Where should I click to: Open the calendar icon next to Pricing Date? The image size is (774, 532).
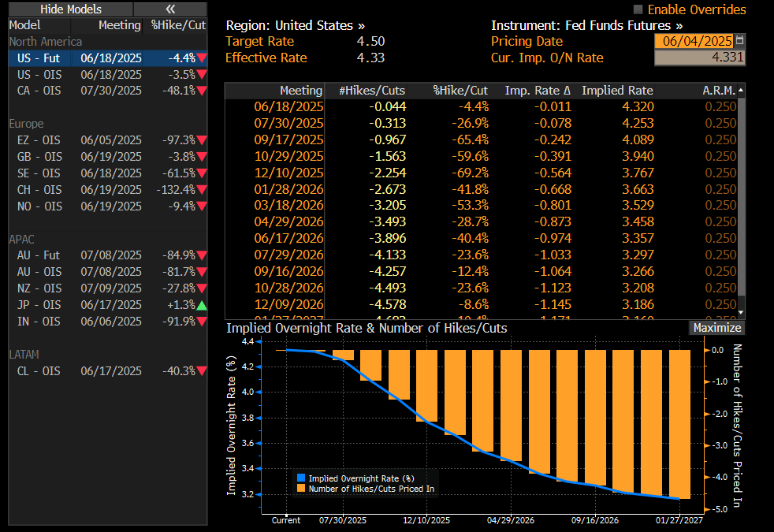click(739, 41)
